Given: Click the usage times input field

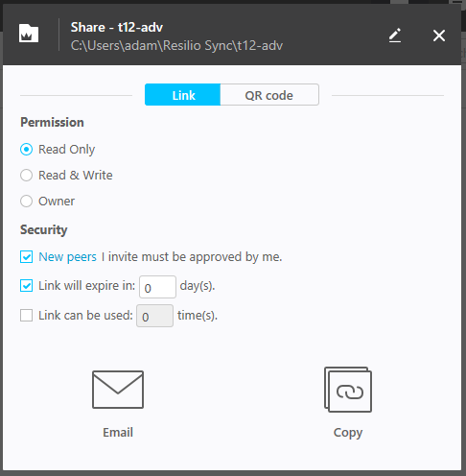Looking at the screenshot, I should click(155, 316).
